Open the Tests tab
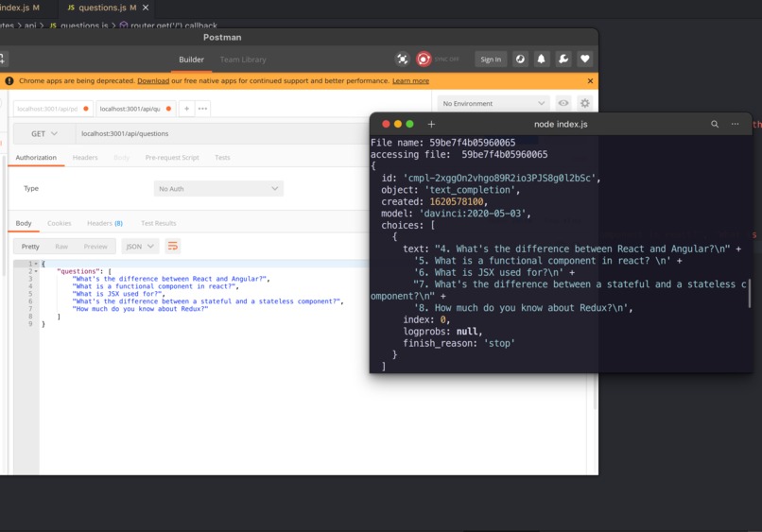762x532 pixels. point(222,158)
